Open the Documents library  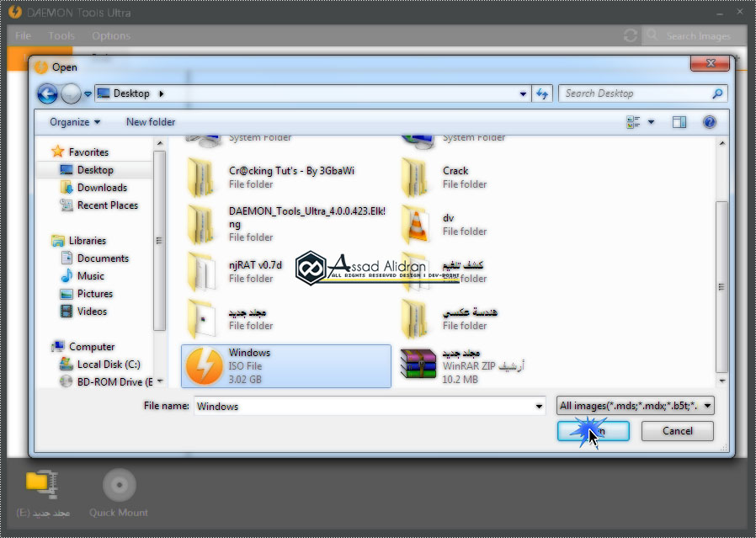tap(103, 258)
